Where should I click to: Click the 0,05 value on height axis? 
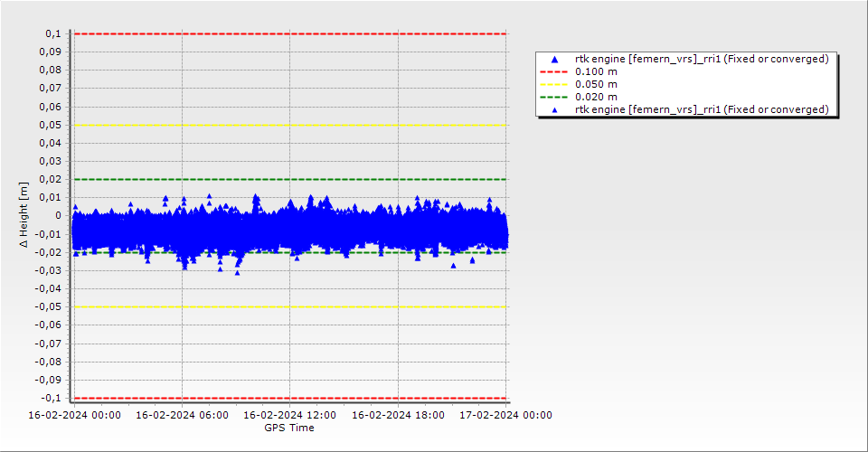pyautogui.click(x=49, y=125)
